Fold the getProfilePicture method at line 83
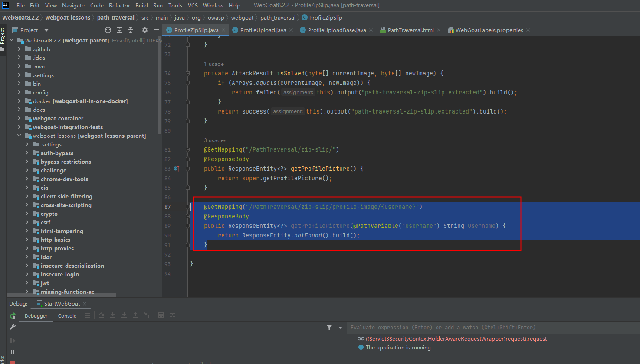This screenshot has width=640, height=364. click(x=187, y=169)
